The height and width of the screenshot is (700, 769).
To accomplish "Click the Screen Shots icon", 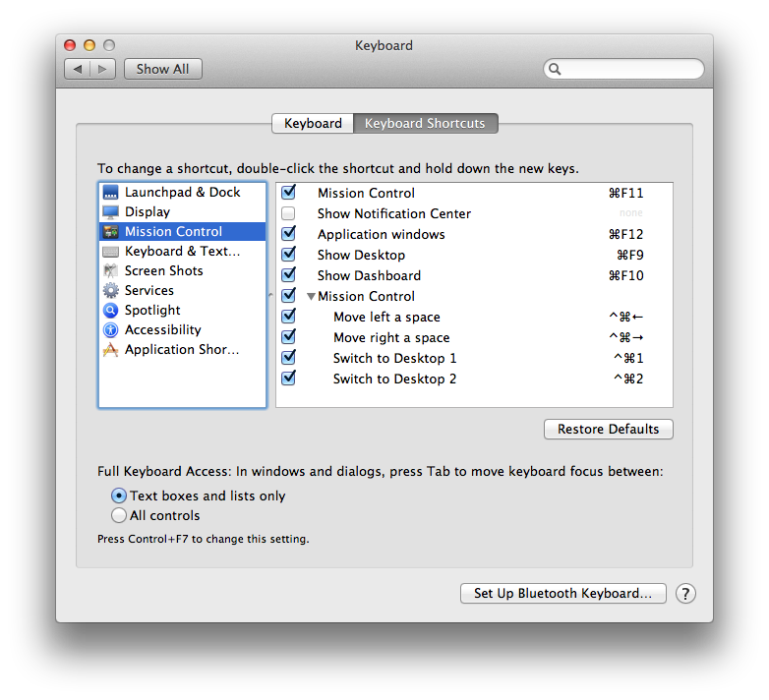I will [x=110, y=270].
